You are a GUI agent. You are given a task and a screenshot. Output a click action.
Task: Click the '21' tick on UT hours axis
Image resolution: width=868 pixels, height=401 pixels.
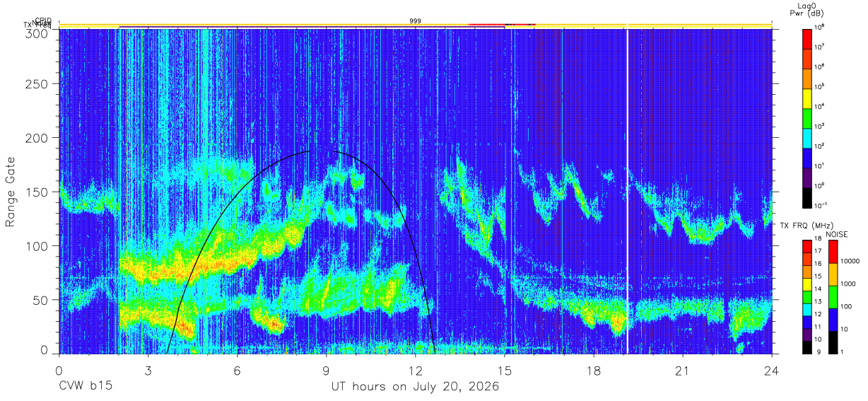[683, 371]
